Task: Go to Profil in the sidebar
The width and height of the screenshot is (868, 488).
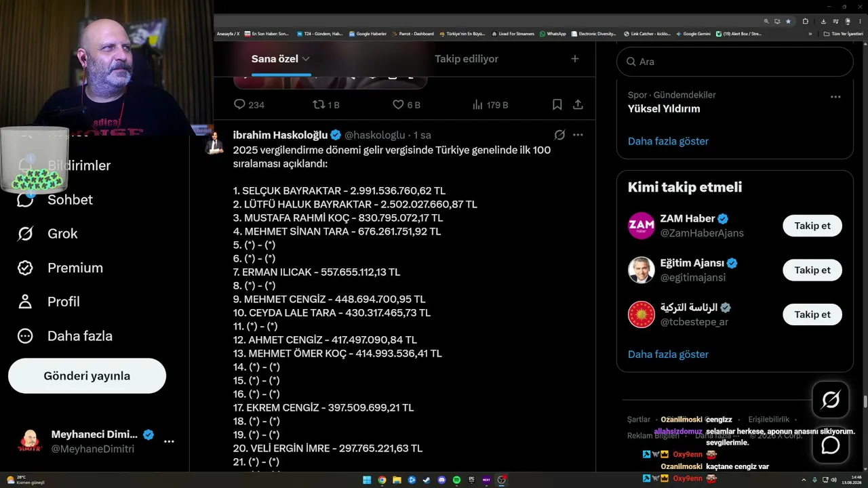Action: coord(48,302)
